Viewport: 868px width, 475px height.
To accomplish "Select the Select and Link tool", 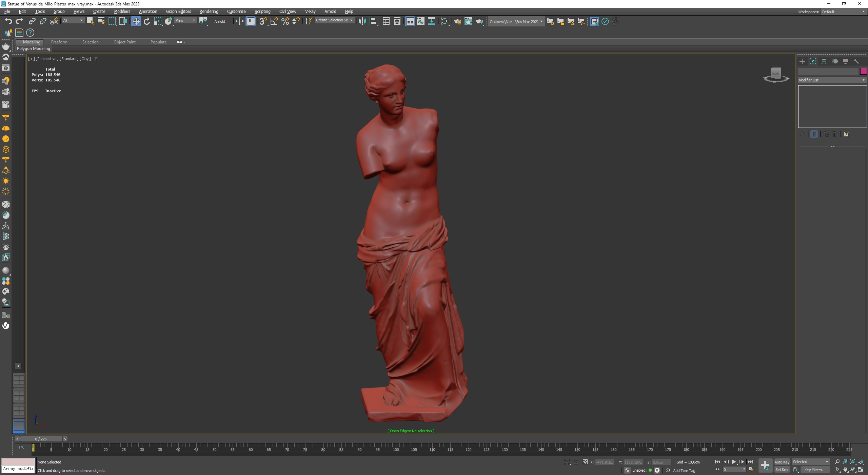I will coord(32,21).
